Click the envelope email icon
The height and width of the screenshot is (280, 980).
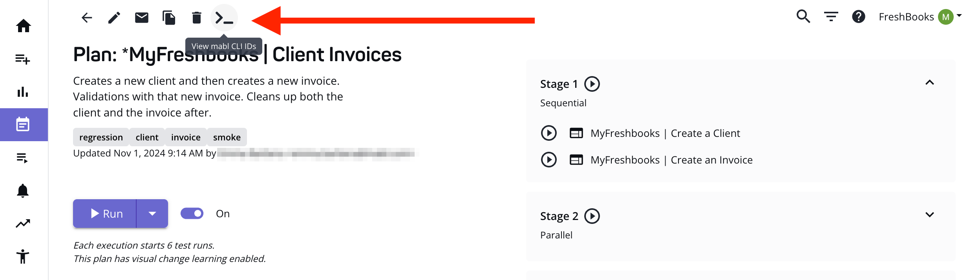(142, 18)
